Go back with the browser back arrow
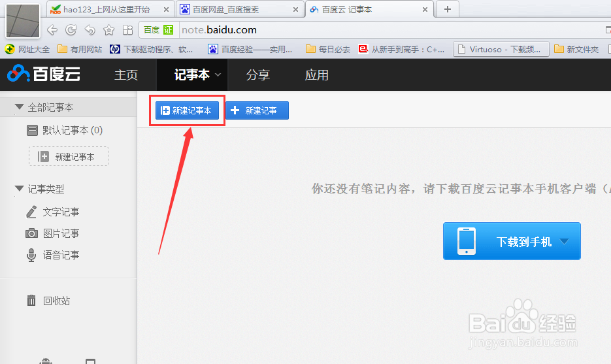 pos(52,30)
